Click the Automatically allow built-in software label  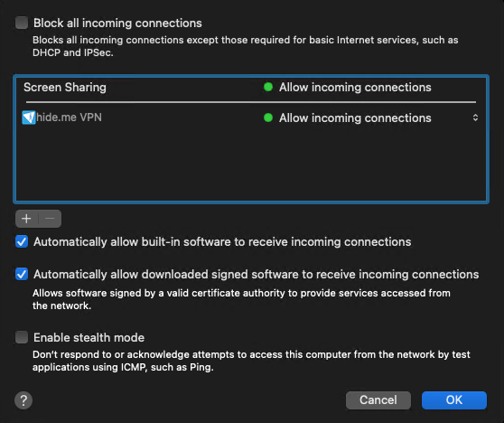222,242
